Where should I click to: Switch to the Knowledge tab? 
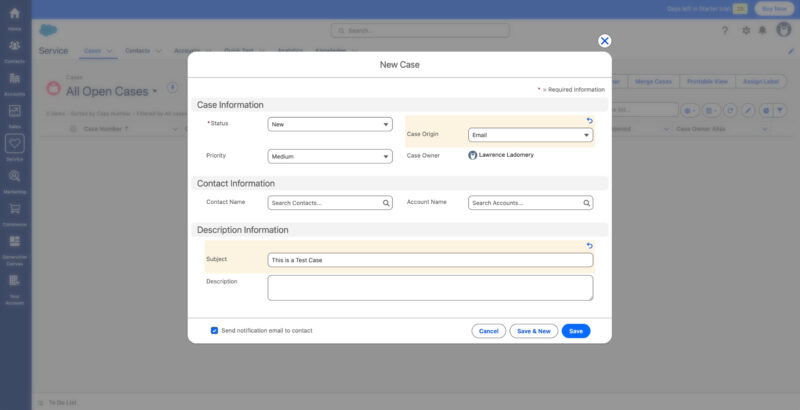click(331, 51)
